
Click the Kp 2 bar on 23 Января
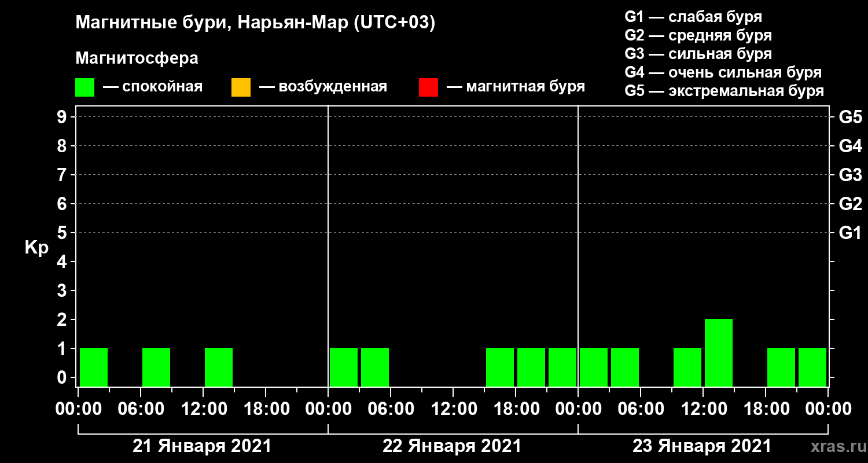pos(719,352)
